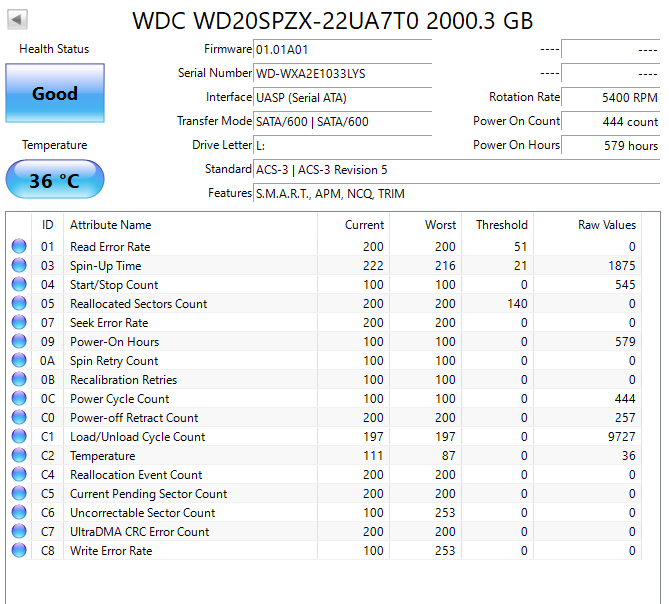This screenshot has height=604, width=669.
Task: Select the Uncorrectable Sector Count attribute name
Action: pyautogui.click(x=143, y=513)
